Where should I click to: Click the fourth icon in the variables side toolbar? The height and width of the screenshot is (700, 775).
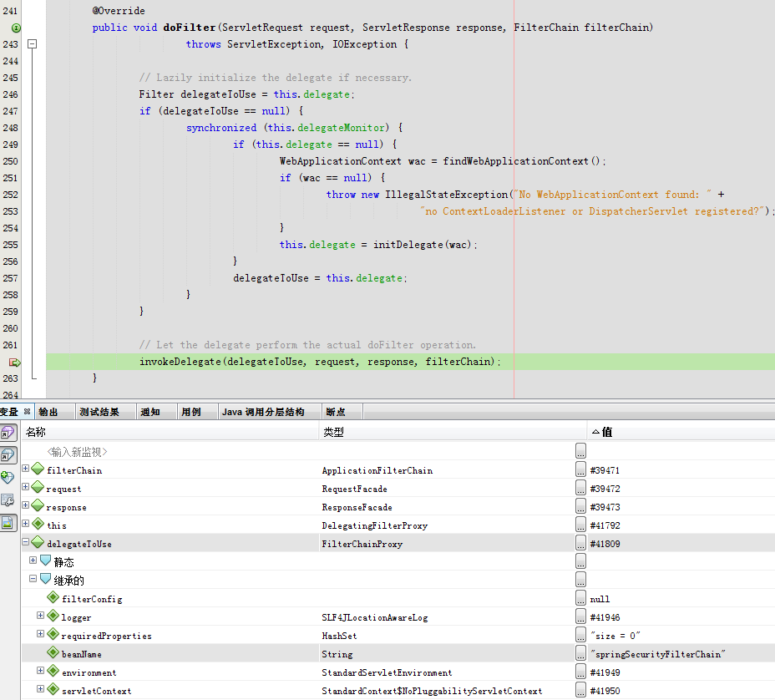pos(8,500)
